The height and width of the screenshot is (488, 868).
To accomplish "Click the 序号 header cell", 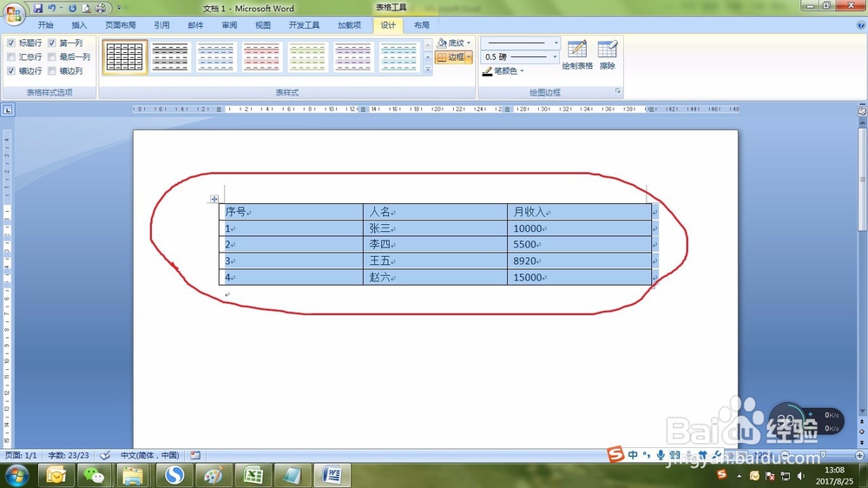I will [291, 212].
